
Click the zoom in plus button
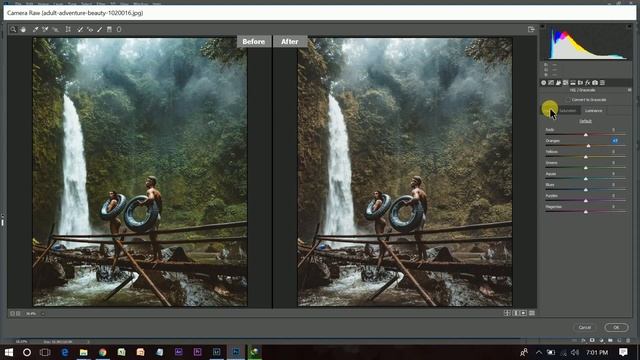(x=18, y=313)
